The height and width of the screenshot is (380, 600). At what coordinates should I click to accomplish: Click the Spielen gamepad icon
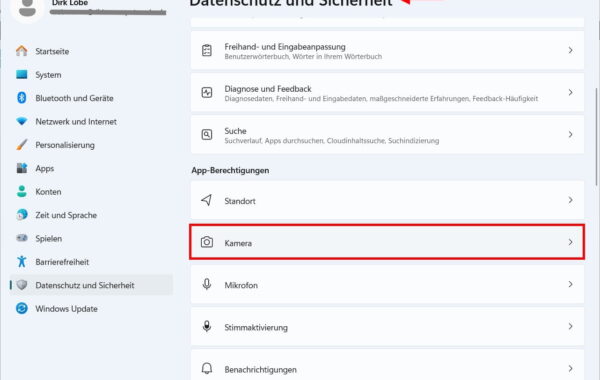[x=22, y=238]
